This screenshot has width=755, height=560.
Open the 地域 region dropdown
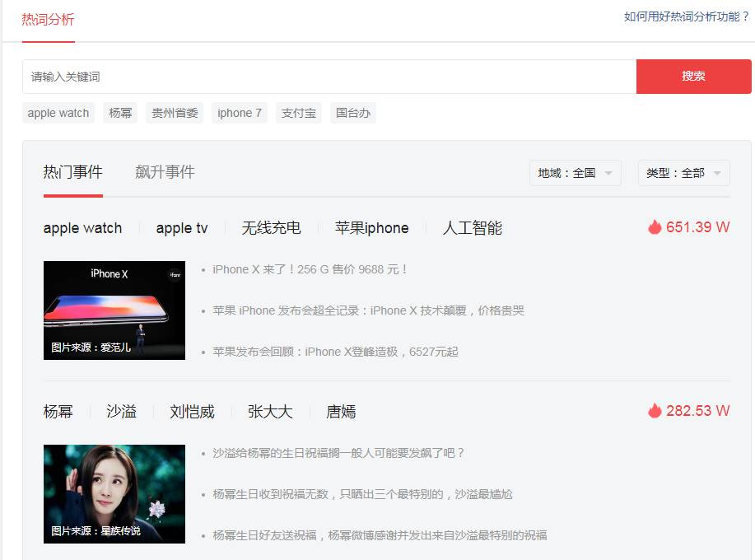[x=575, y=173]
